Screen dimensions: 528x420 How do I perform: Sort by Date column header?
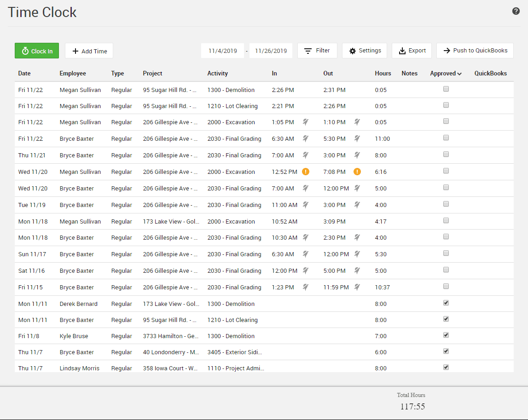[x=24, y=73]
